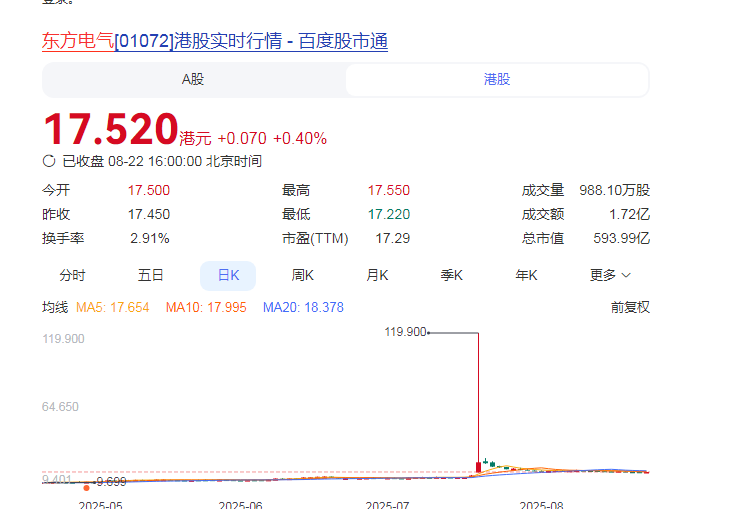The image size is (734, 509).
Task: Click the orange dot marker on the chart
Action: point(87,488)
